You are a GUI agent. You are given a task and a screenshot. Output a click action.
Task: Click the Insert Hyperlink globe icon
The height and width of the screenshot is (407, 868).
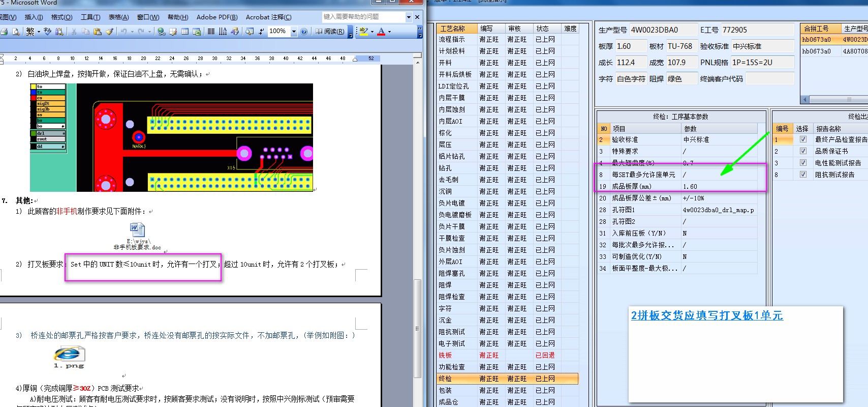click(x=162, y=32)
